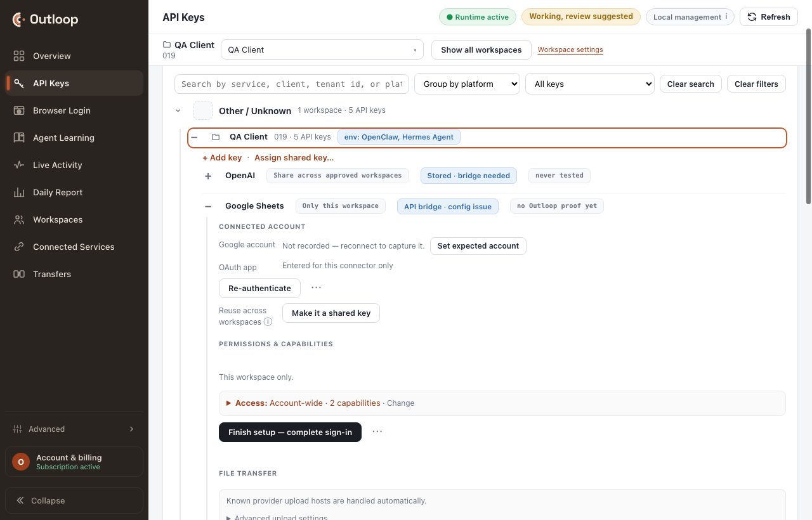The height and width of the screenshot is (520, 812).
Task: Click Assign shared key... link
Action: pos(294,157)
